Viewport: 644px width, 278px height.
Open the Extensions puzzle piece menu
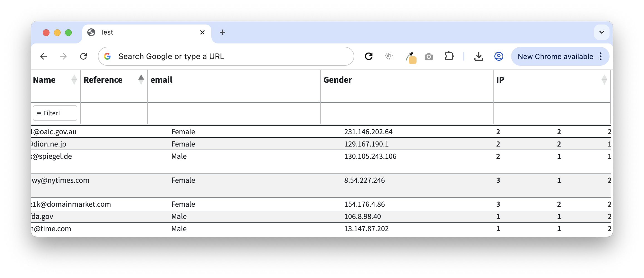pyautogui.click(x=449, y=57)
